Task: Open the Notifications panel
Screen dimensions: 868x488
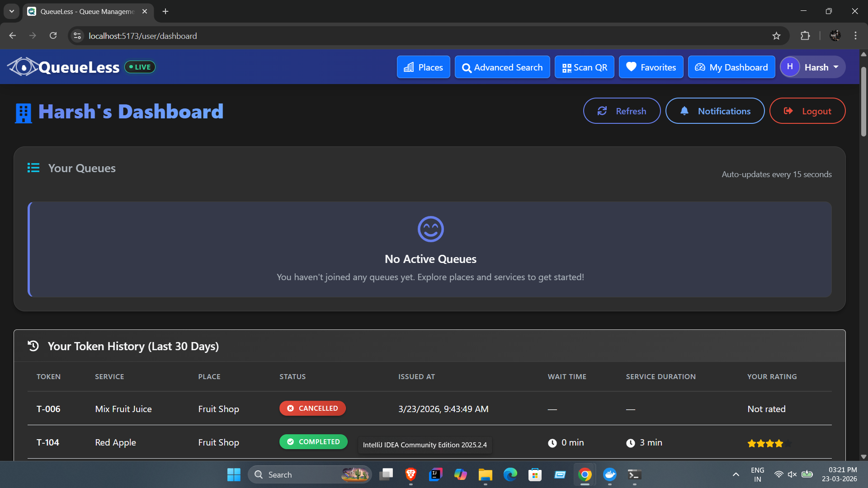Action: pos(715,111)
